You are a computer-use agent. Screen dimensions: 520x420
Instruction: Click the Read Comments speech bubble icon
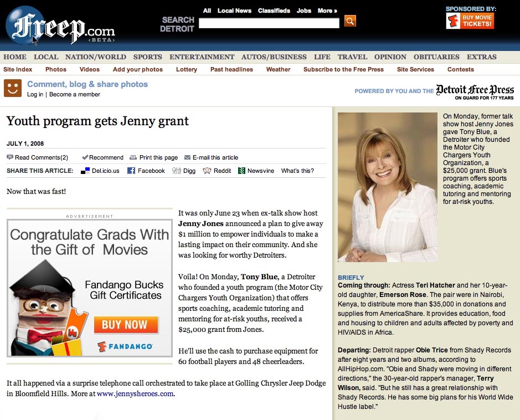click(x=10, y=157)
